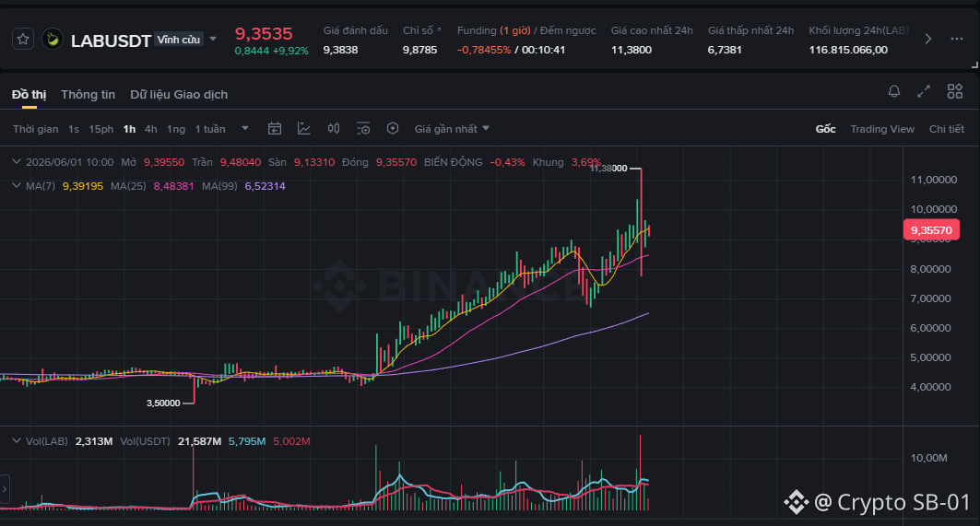Viewport: 980px width, 526px height.
Task: Select the 15ph time interval
Action: coord(101,129)
